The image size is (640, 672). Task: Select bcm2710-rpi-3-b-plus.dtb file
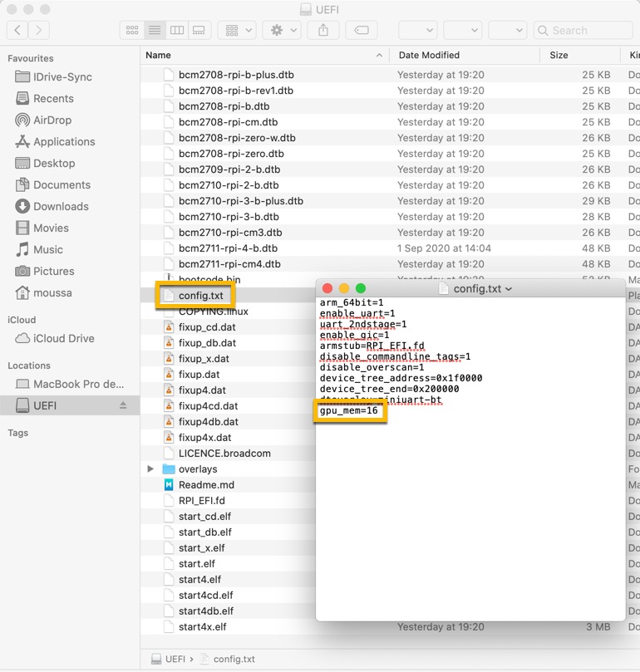(x=241, y=201)
